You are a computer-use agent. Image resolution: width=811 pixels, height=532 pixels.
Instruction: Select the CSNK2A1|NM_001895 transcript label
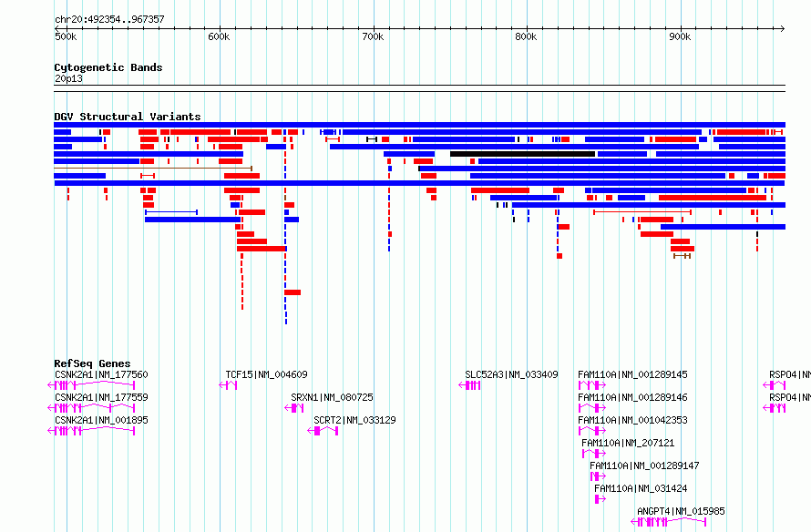point(101,420)
